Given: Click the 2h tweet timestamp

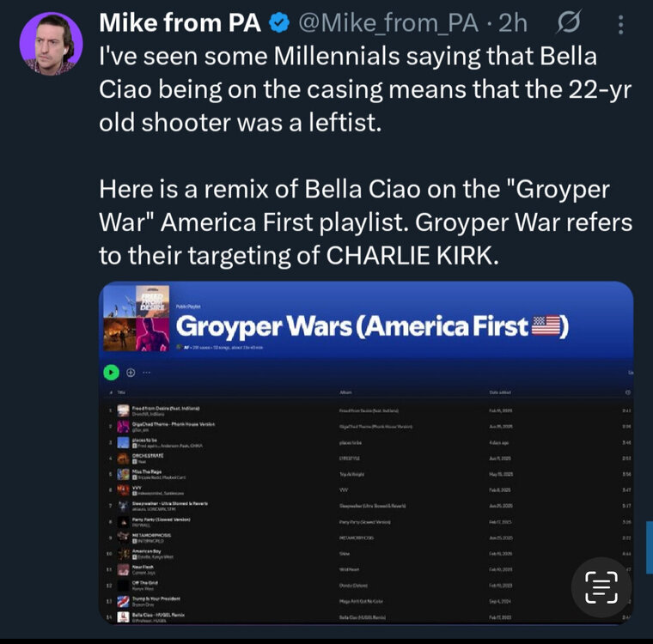Looking at the screenshot, I should click(x=513, y=23).
